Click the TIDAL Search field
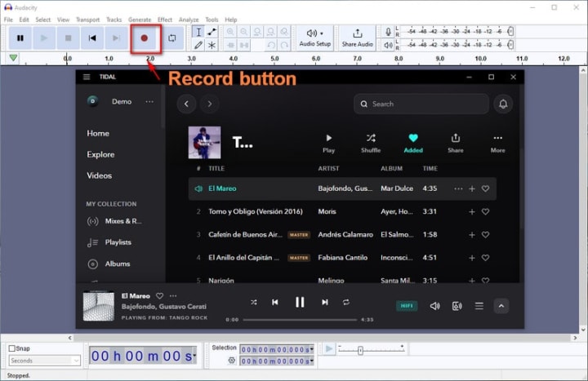The image size is (588, 381). tap(421, 104)
